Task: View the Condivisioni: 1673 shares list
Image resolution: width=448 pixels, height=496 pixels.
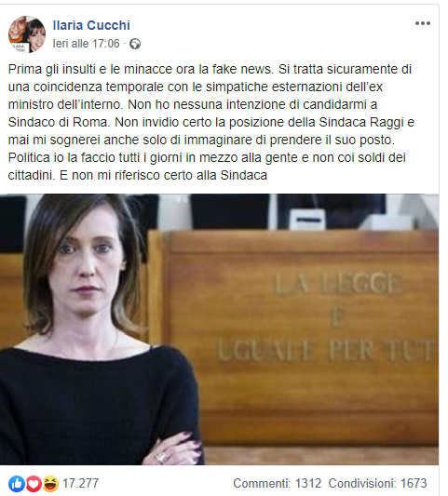Action: pos(378,483)
